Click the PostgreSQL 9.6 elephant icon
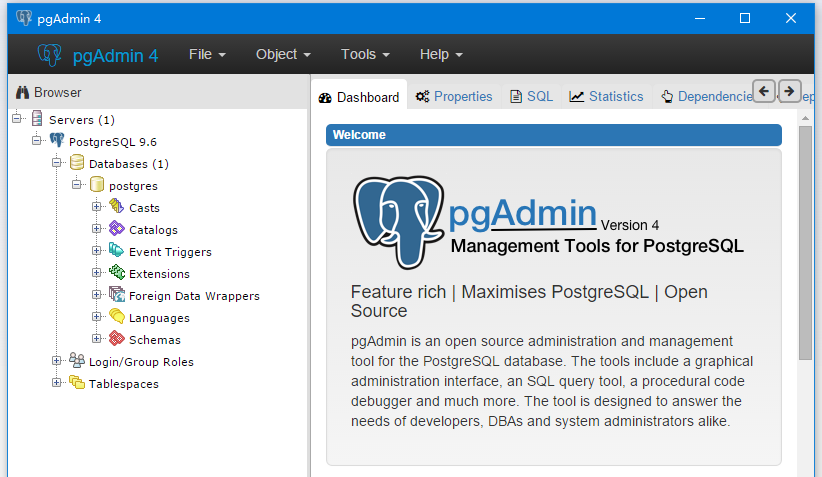Screen dimensions: 822x477 (57, 140)
